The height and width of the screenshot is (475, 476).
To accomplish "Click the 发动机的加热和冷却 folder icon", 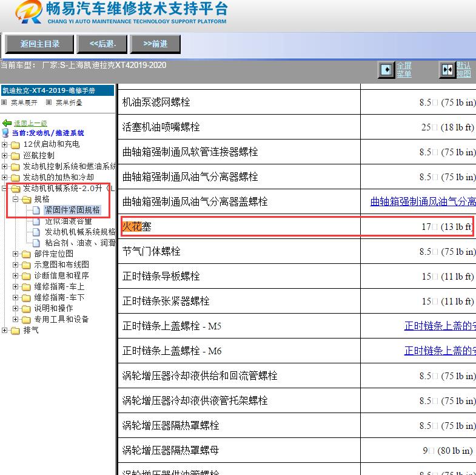I will pyautogui.click(x=15, y=178).
